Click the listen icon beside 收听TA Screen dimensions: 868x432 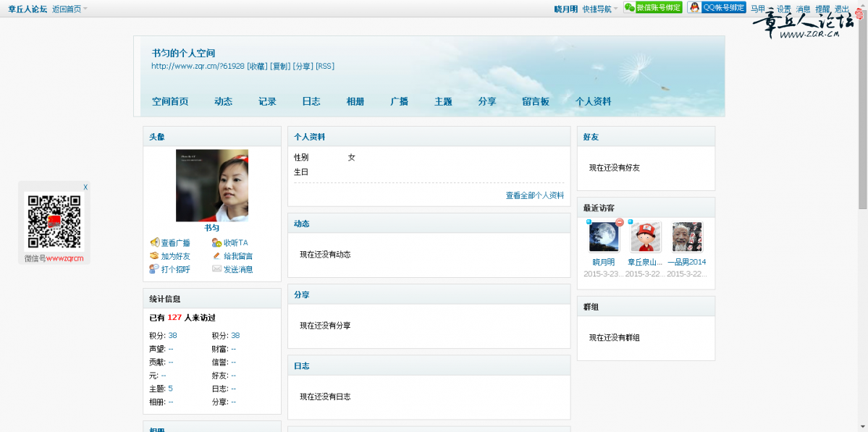[216, 242]
